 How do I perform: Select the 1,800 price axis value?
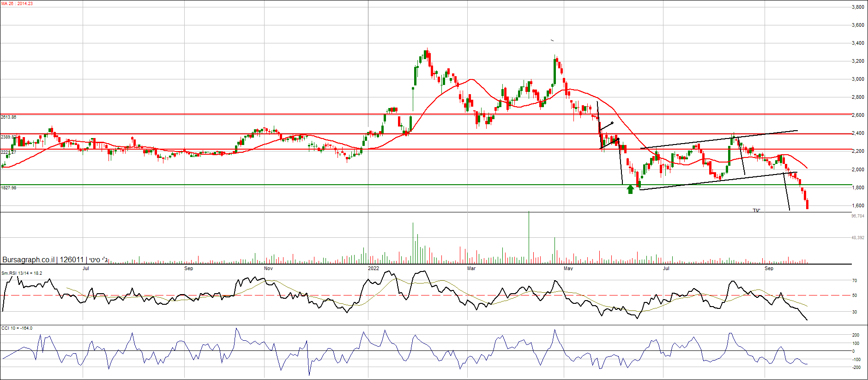(x=858, y=188)
